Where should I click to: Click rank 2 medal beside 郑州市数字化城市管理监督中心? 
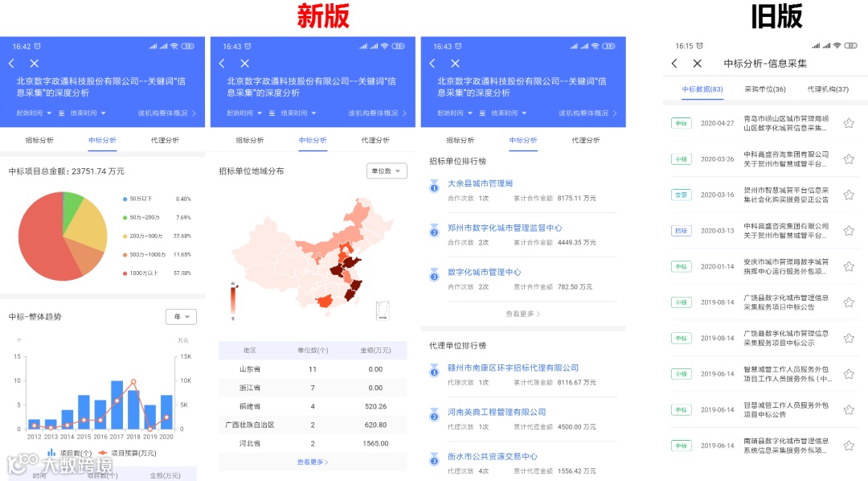(x=435, y=231)
